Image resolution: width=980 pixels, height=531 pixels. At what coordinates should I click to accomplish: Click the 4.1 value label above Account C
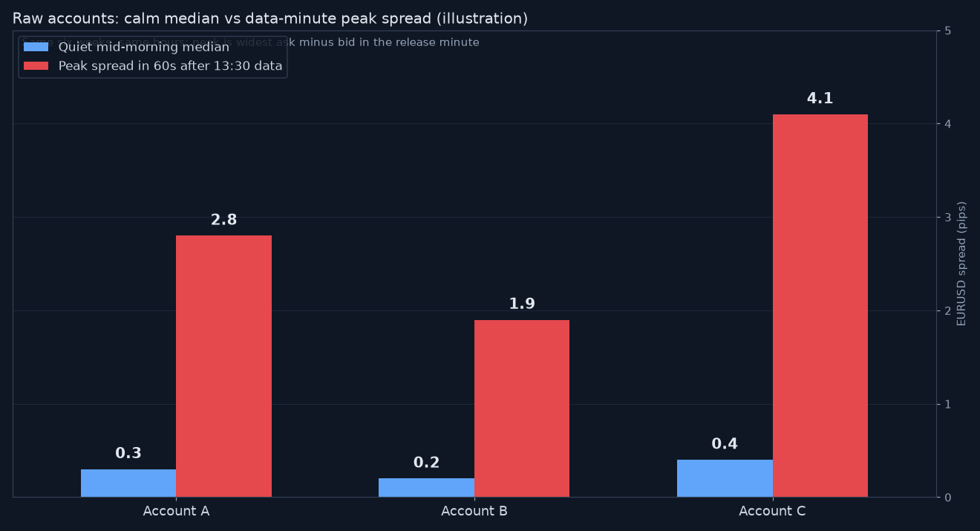(x=820, y=99)
